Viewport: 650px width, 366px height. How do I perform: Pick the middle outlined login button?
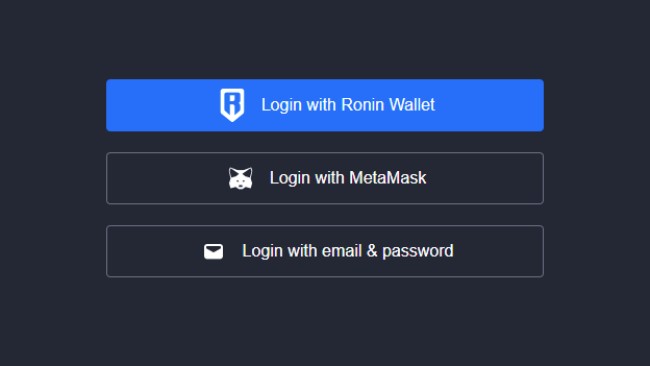click(325, 178)
